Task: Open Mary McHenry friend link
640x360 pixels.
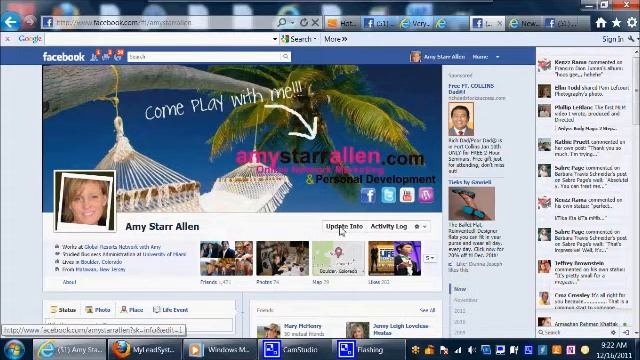Action: (302, 326)
